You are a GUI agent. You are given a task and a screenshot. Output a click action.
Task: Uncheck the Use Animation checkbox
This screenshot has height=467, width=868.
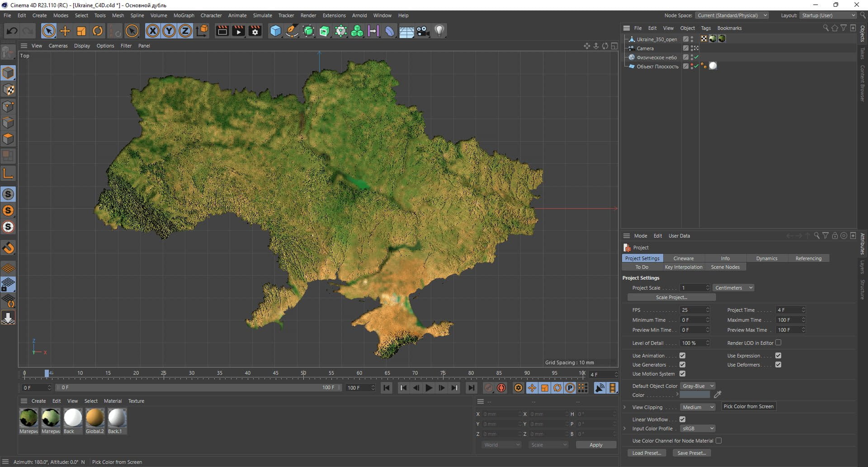682,356
